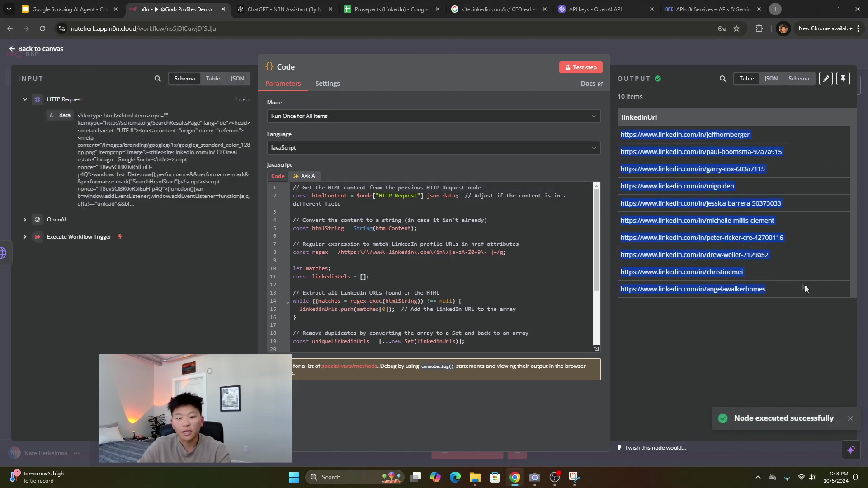
Task: Click New Chrome available button
Action: (825, 28)
